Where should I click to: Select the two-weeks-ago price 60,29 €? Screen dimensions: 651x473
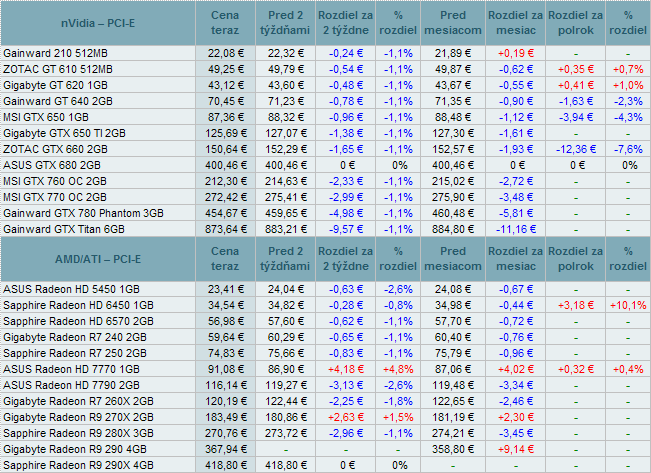click(x=286, y=338)
